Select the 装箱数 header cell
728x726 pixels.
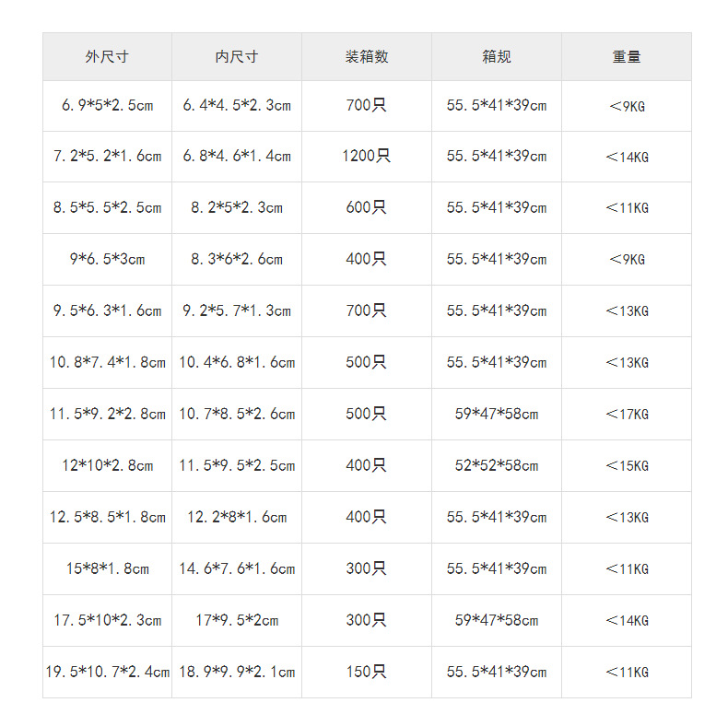[x=367, y=57]
